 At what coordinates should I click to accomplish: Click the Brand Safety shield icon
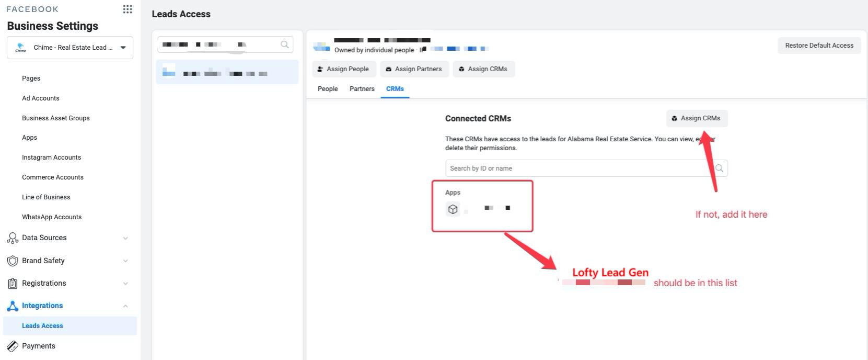click(13, 261)
